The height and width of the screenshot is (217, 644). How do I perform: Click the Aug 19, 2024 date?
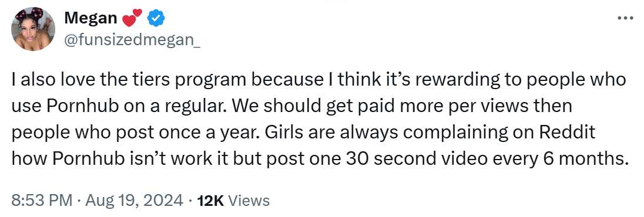132,201
